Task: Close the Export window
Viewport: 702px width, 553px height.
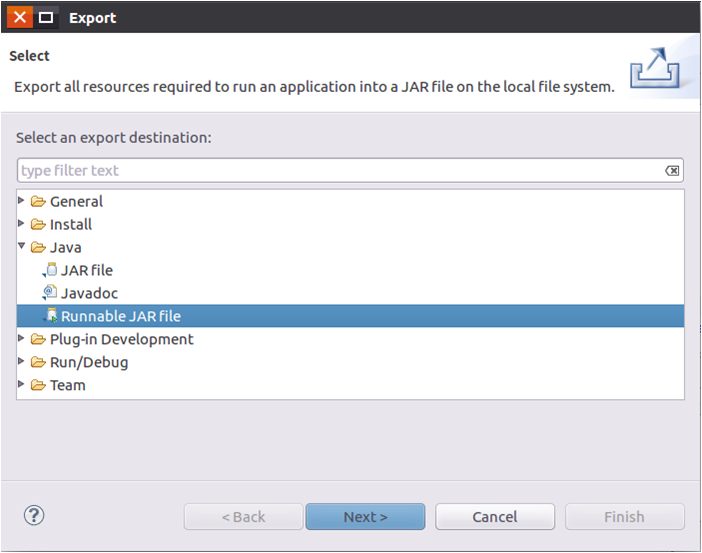Action: click(20, 17)
